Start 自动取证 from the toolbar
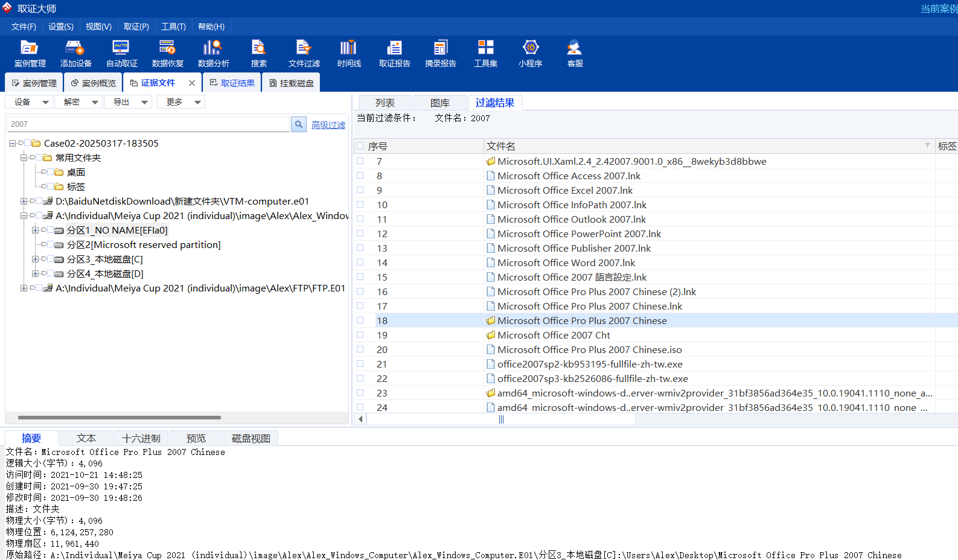The image size is (958, 560). tap(121, 53)
